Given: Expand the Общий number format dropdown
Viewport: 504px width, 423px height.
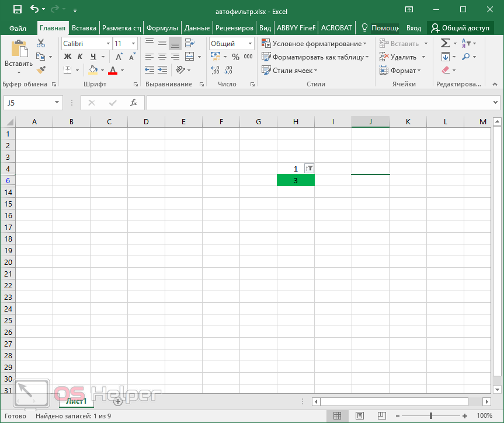Looking at the screenshot, I should 250,44.
